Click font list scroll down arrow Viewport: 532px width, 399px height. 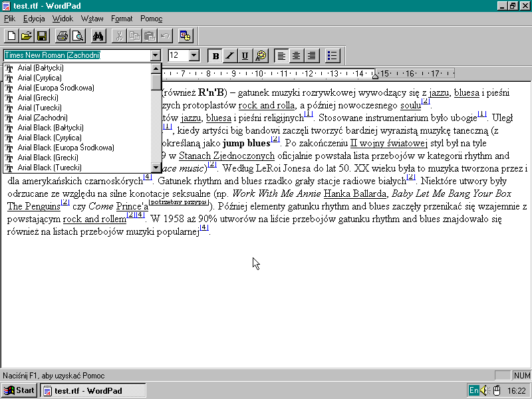[x=156, y=168]
